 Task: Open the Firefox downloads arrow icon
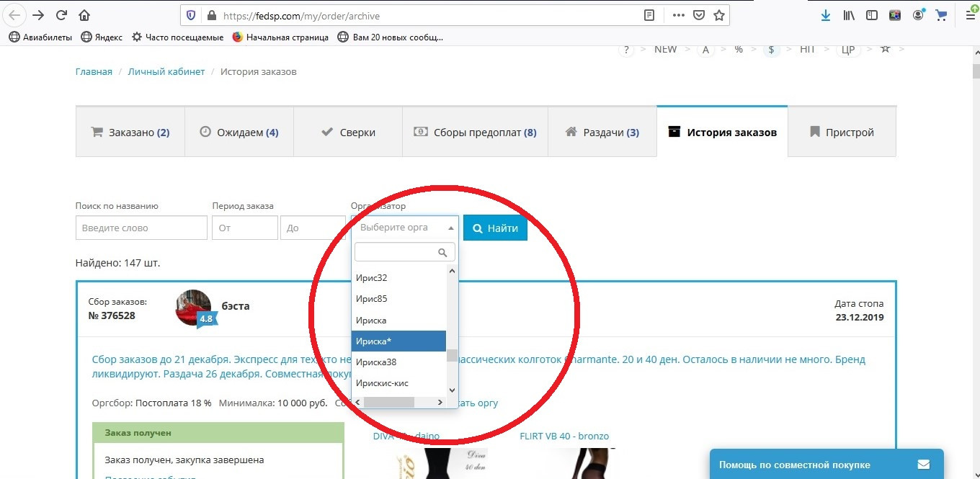(x=826, y=15)
